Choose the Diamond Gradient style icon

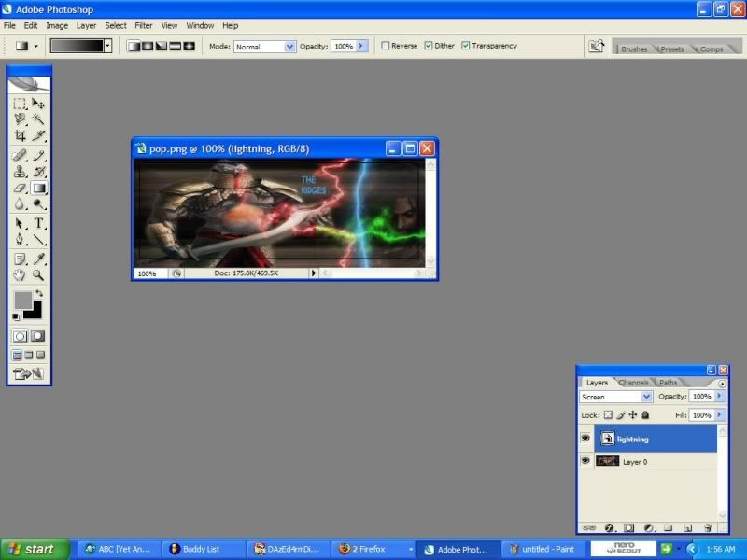click(190, 46)
